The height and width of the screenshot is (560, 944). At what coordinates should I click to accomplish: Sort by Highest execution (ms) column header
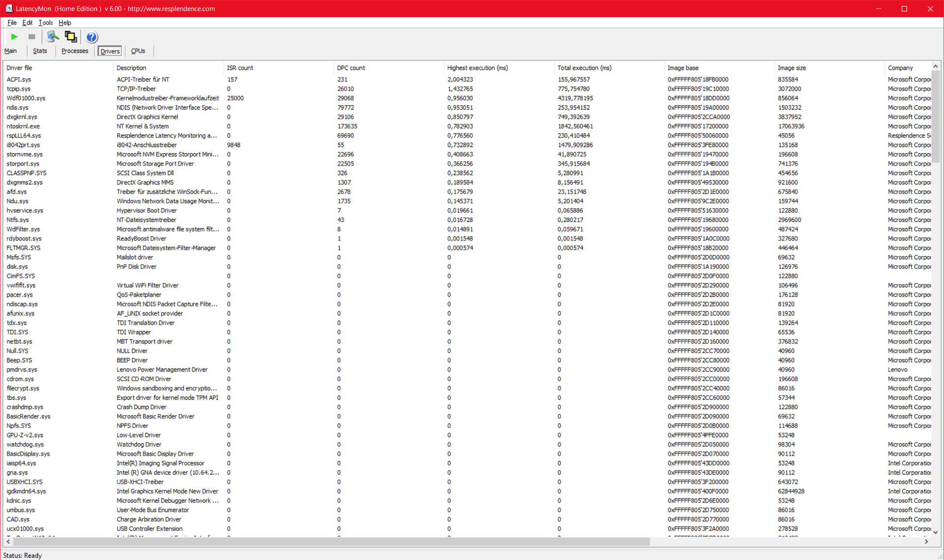tap(477, 68)
